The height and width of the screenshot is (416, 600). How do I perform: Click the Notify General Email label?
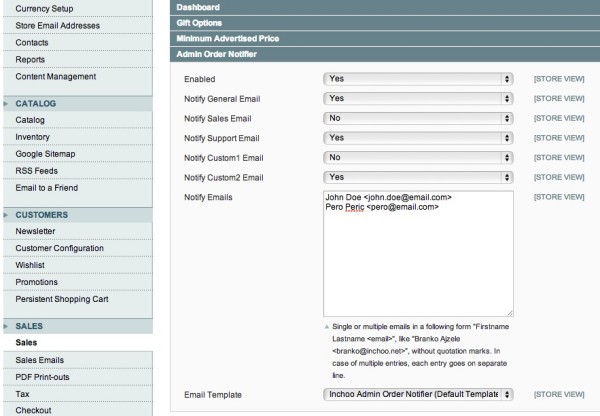click(x=222, y=99)
